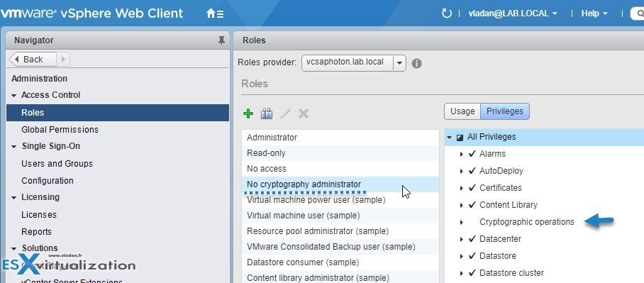
Task: Expand Cryptographic operations privileges
Action: pyautogui.click(x=462, y=222)
